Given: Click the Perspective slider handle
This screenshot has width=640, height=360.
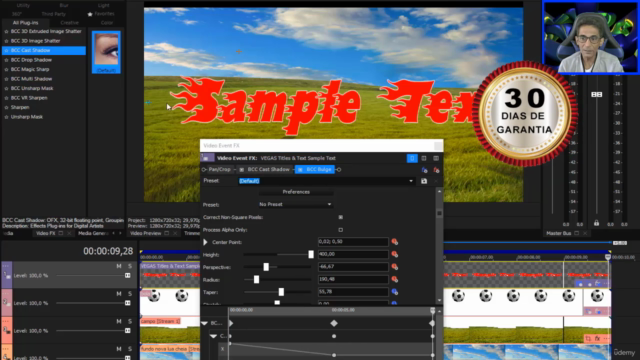Looking at the screenshot, I should (266, 267).
